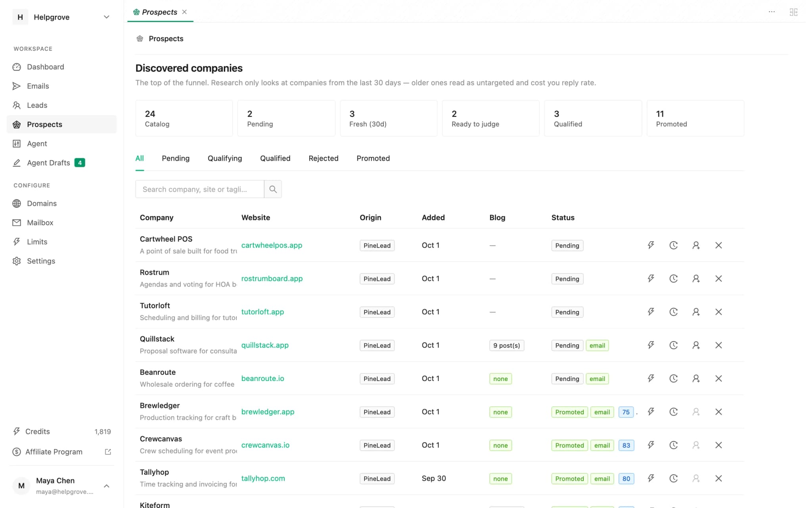This screenshot has height=508, width=812.
Task: Switch to the Rejected filter tab
Action: [x=324, y=158]
